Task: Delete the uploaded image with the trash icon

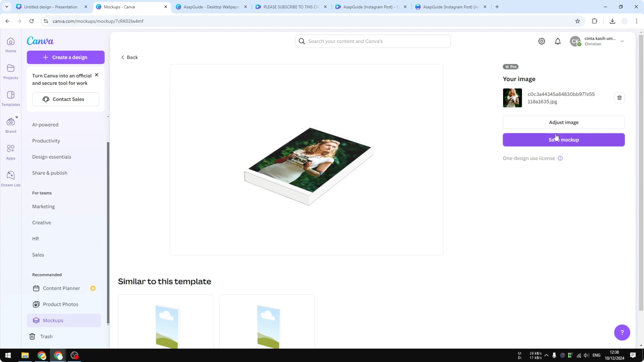Action: click(619, 98)
